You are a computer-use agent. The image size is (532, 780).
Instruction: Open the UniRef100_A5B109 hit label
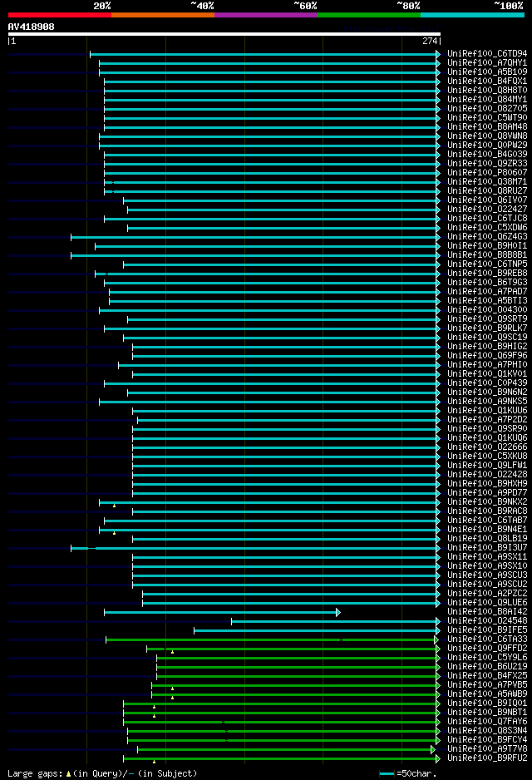pyautogui.click(x=487, y=72)
